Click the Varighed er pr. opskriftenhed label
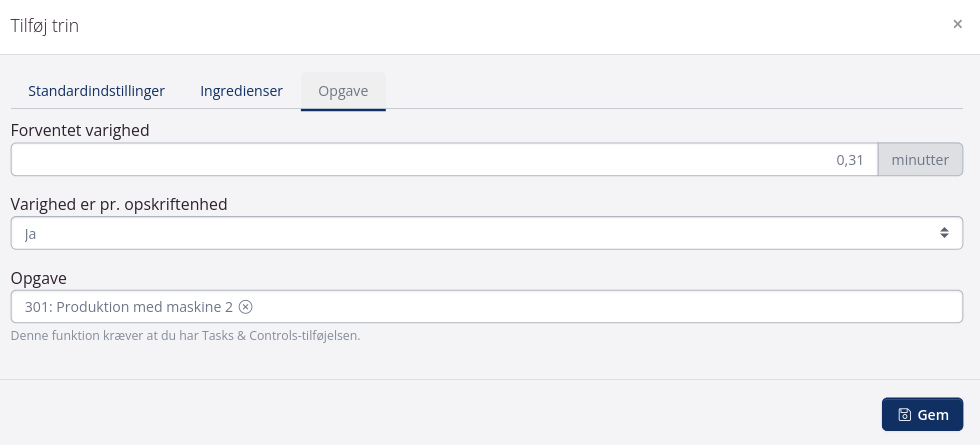 coord(119,204)
